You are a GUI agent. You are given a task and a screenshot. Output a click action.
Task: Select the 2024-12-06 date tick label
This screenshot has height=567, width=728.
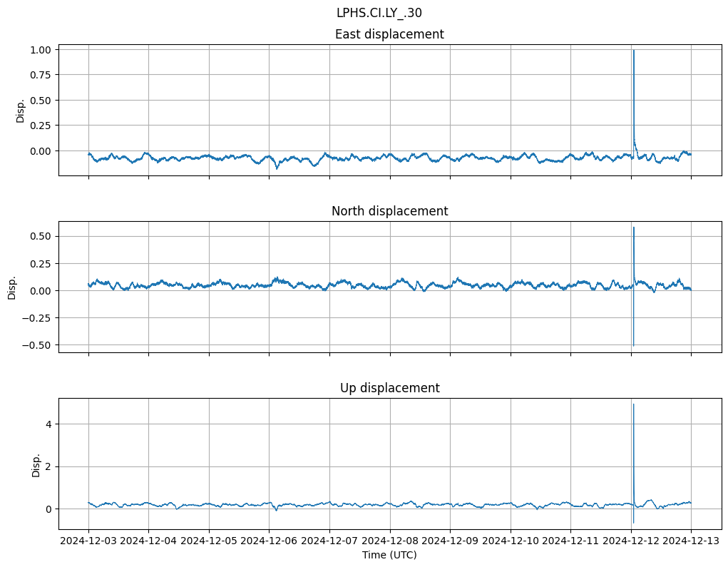269,541
